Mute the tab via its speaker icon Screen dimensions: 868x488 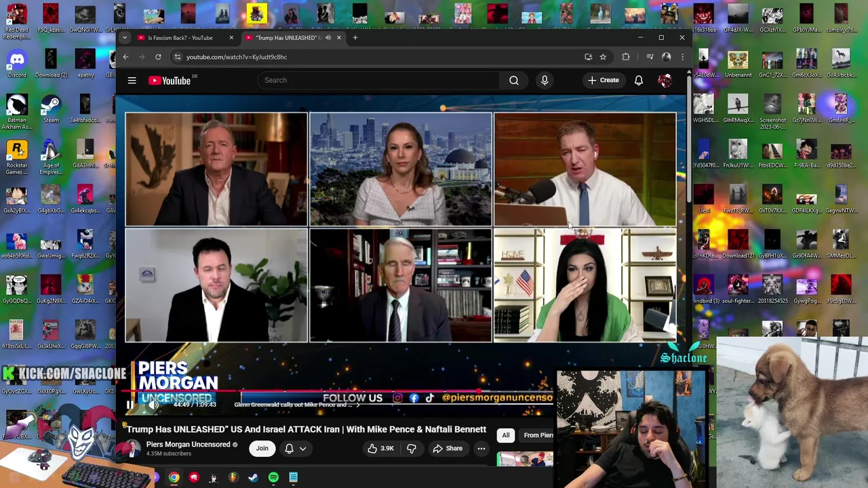click(328, 38)
